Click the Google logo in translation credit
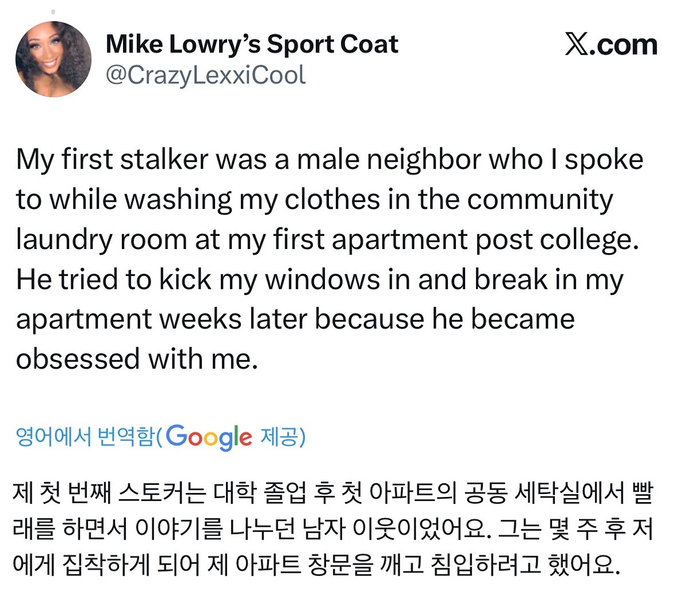The image size is (690, 616). [209, 438]
